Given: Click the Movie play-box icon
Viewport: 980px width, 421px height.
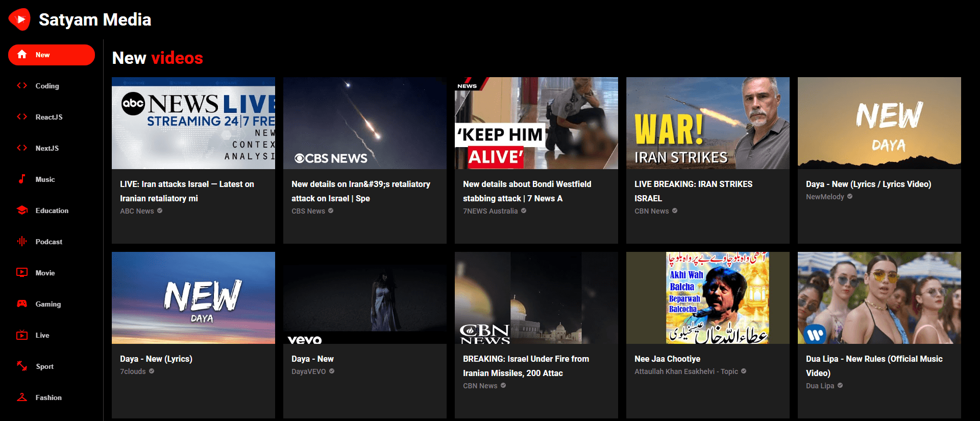Looking at the screenshot, I should [x=22, y=273].
